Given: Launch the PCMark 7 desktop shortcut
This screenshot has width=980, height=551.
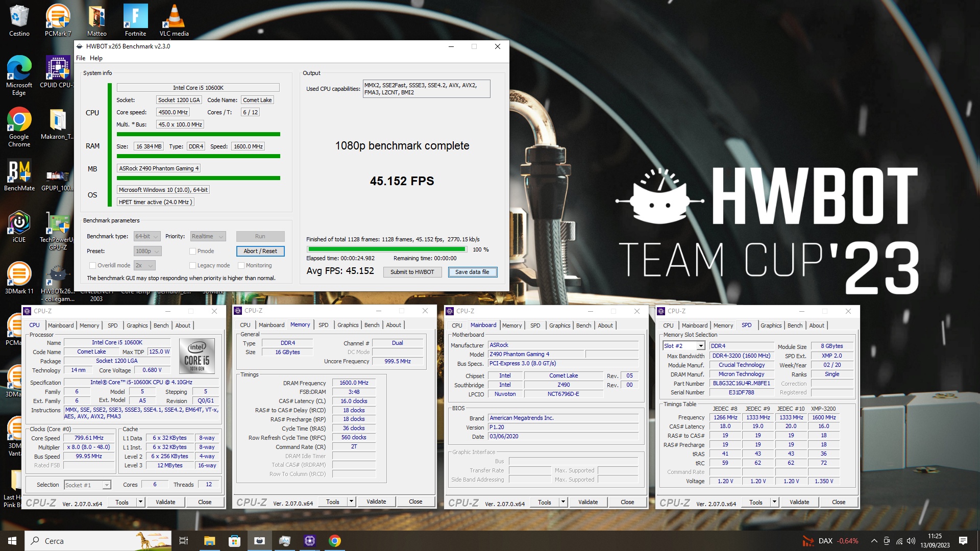Looking at the screenshot, I should (x=58, y=20).
